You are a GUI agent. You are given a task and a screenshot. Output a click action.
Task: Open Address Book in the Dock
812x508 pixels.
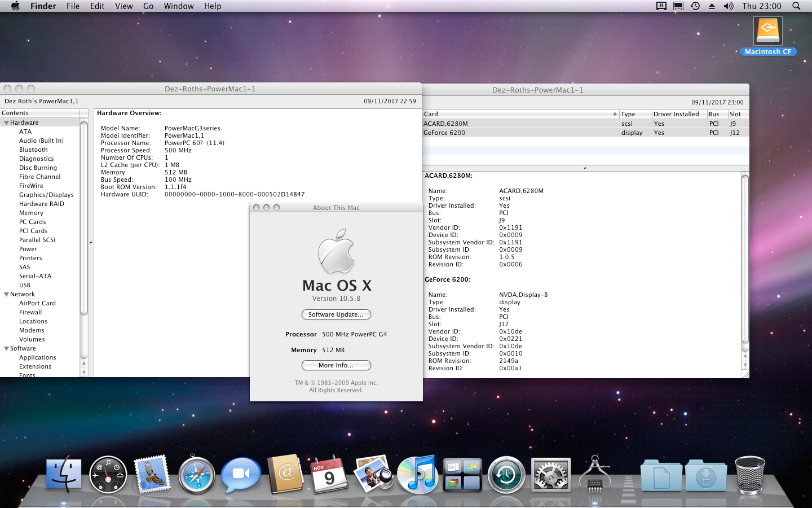point(285,474)
